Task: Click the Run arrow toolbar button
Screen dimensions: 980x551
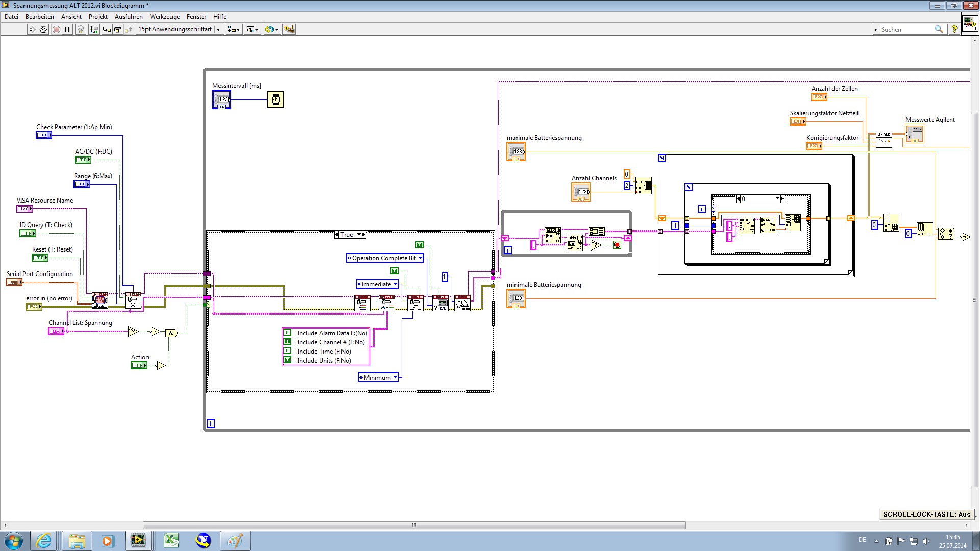Action: pyautogui.click(x=32, y=30)
